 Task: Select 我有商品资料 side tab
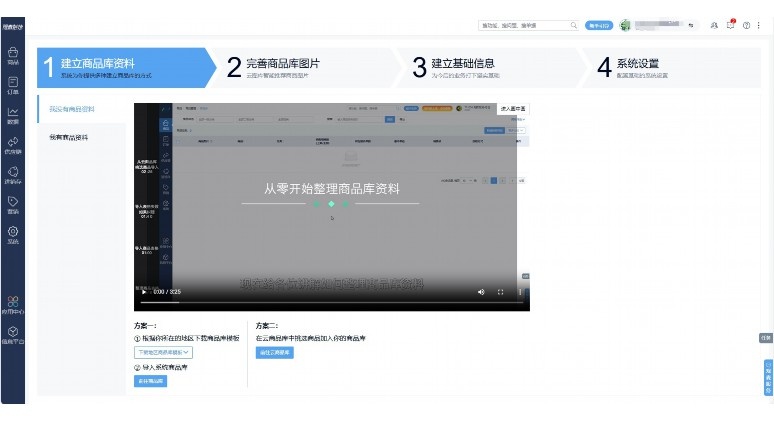coord(81,137)
